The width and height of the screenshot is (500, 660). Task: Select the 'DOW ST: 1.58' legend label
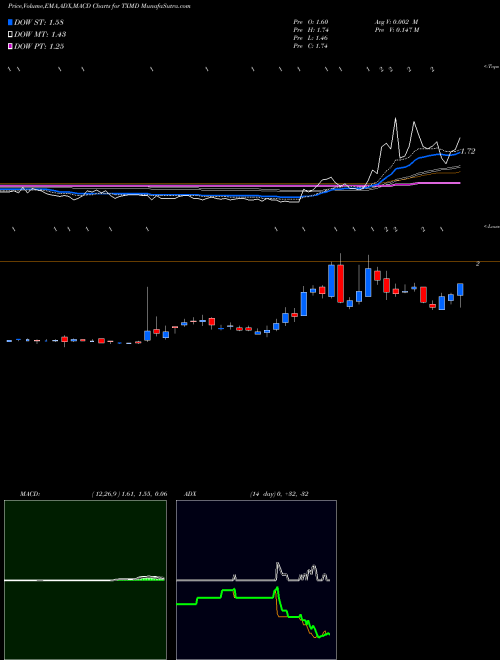(39, 22)
